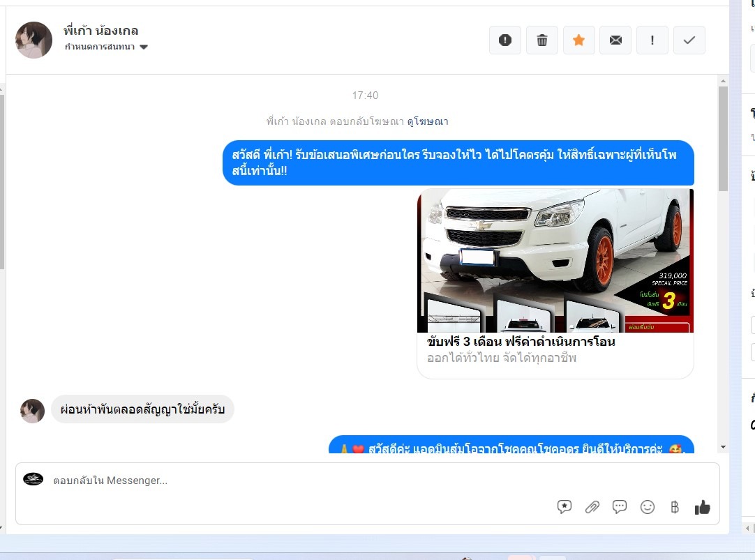This screenshot has height=560, width=755.
Task: Send a thumbs-up like
Action: point(702,507)
